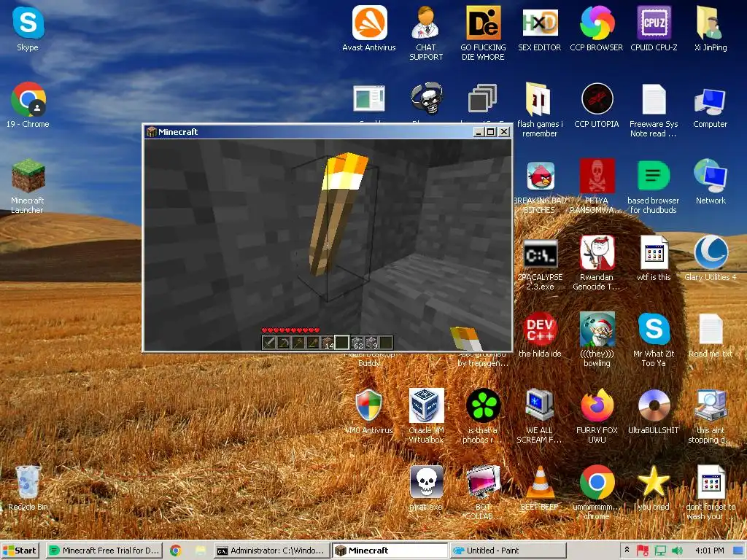Select the VM0 Antivirus shield icon

(x=369, y=405)
